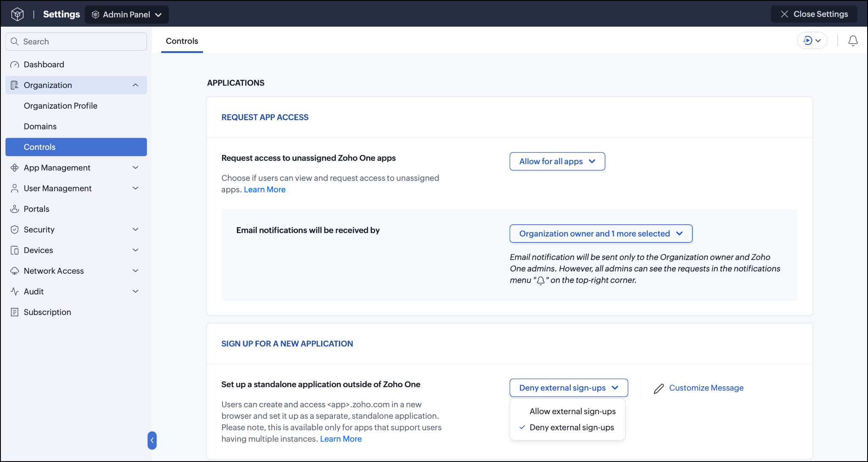The width and height of the screenshot is (868, 462).
Task: Click Learn More under standalone application description
Action: click(341, 439)
